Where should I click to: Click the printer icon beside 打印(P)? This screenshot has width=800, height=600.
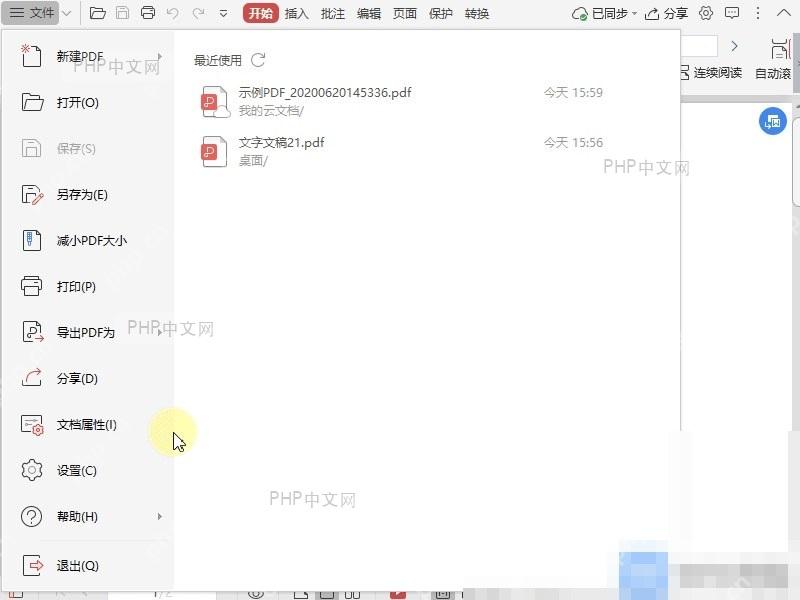(32, 286)
